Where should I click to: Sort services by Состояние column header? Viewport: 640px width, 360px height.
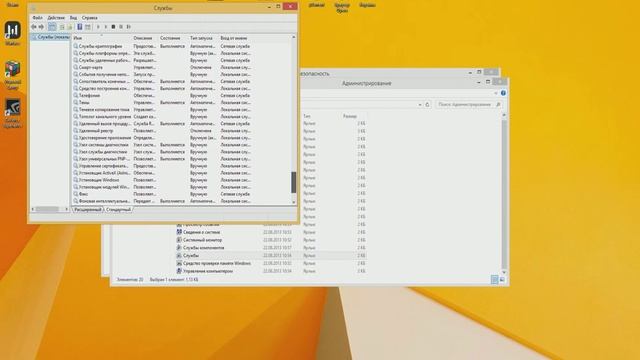pos(173,38)
